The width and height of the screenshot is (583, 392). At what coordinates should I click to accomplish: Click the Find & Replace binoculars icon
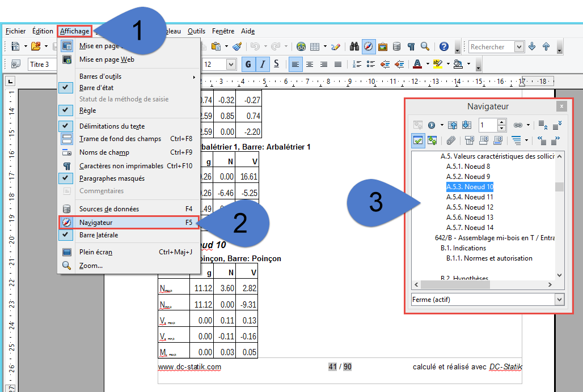[x=354, y=46]
